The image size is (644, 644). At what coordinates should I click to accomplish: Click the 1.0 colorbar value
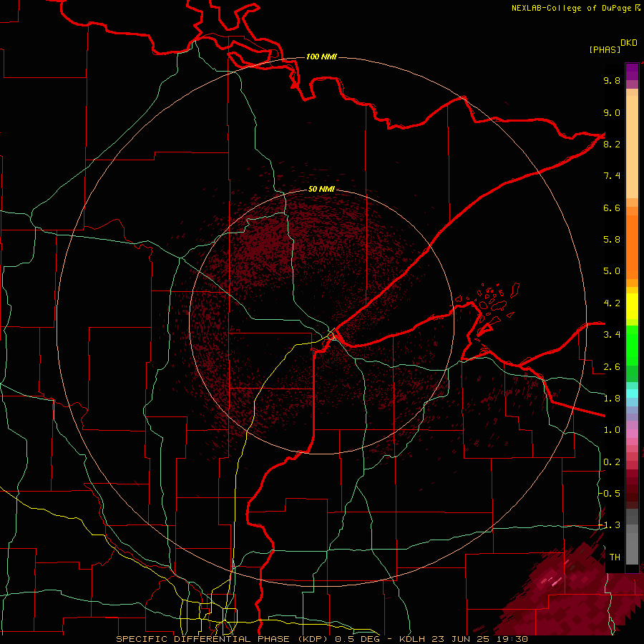612,430
